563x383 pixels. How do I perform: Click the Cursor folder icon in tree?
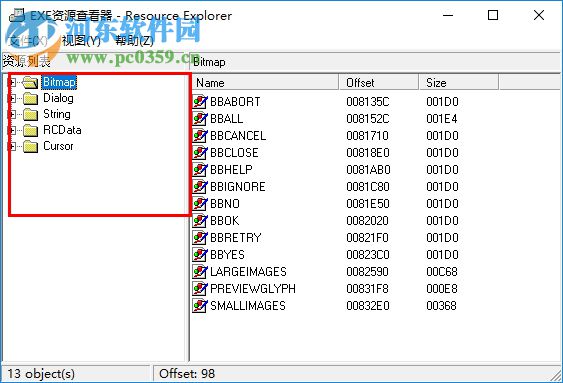[31, 146]
